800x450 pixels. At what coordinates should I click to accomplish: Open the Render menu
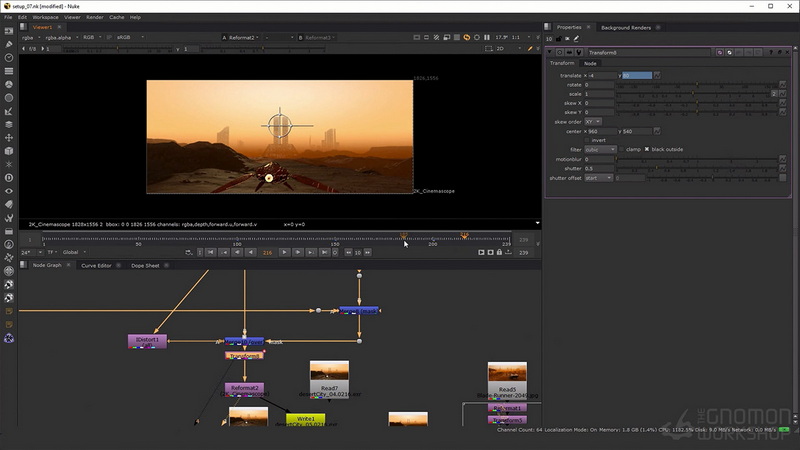click(x=94, y=17)
